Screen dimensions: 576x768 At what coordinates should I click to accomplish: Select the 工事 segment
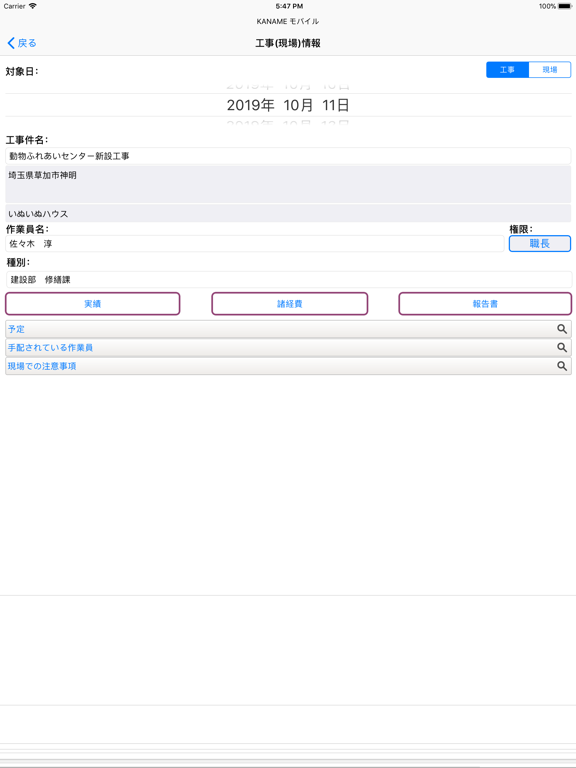tap(507, 70)
